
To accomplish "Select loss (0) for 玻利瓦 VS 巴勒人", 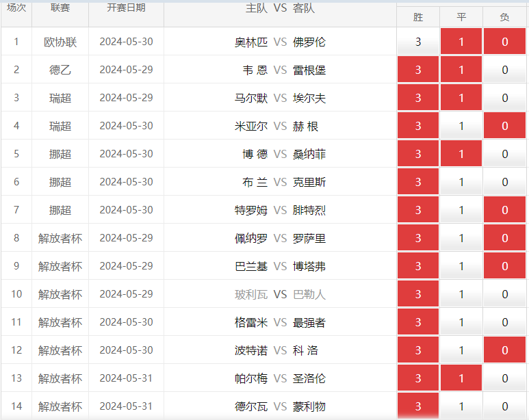I will [x=505, y=293].
